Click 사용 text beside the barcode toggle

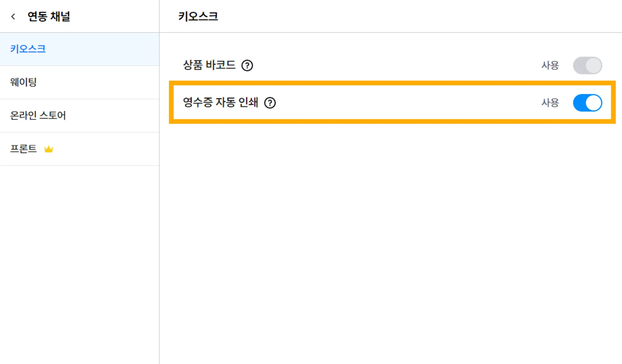[550, 65]
